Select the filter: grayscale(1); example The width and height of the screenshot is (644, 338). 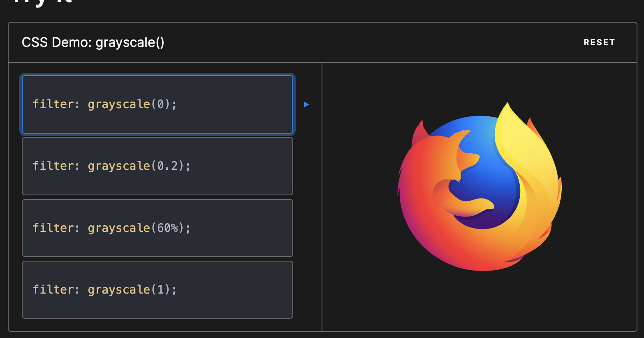pos(158,289)
